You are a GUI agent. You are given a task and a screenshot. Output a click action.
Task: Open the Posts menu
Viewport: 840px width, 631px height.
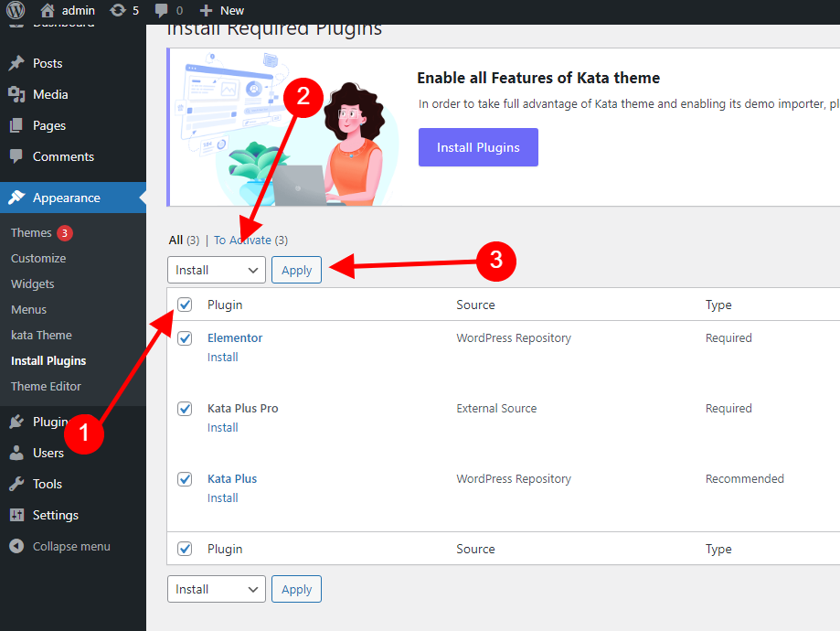(48, 63)
